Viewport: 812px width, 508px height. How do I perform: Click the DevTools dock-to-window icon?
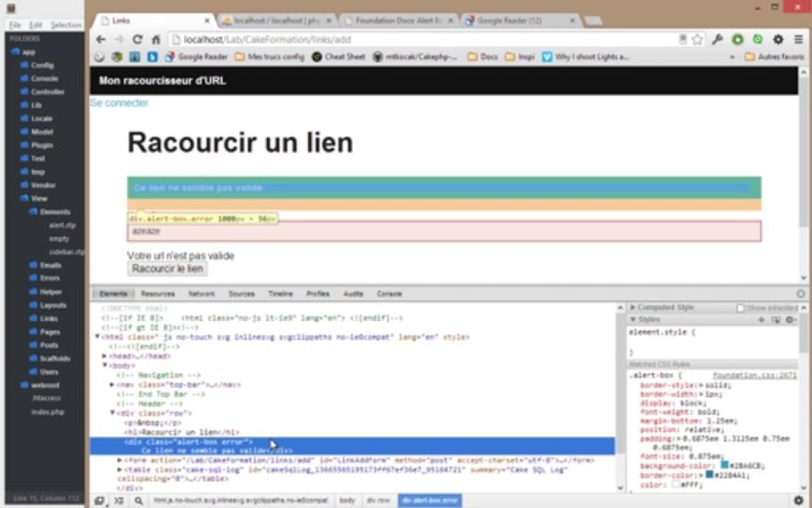(x=99, y=501)
